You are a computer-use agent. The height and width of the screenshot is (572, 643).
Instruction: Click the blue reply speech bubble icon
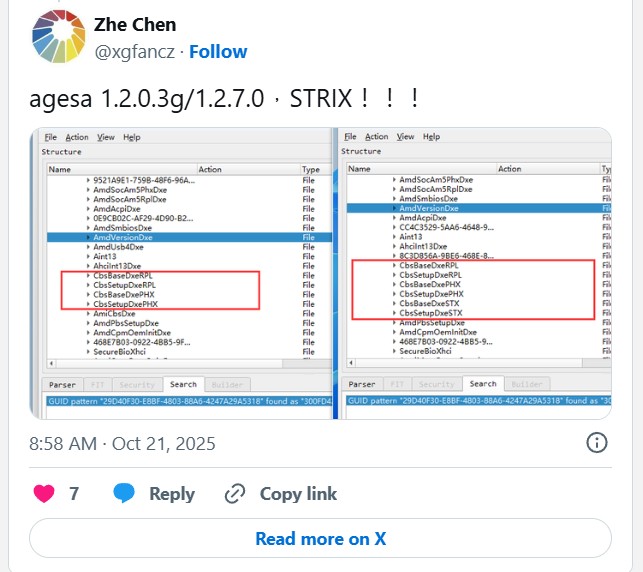[124, 493]
